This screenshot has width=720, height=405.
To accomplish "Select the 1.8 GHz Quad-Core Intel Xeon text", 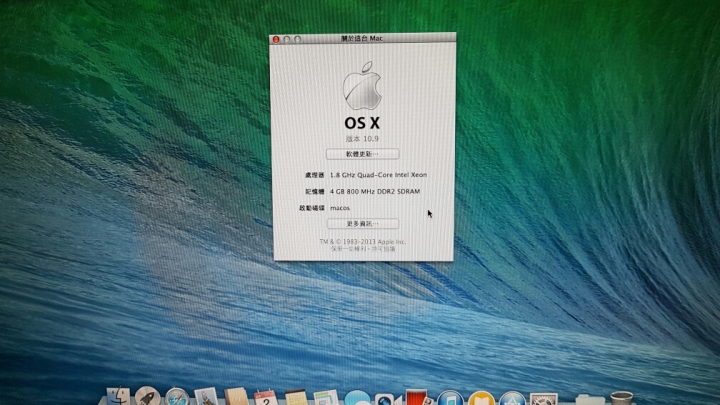I will tap(378, 175).
